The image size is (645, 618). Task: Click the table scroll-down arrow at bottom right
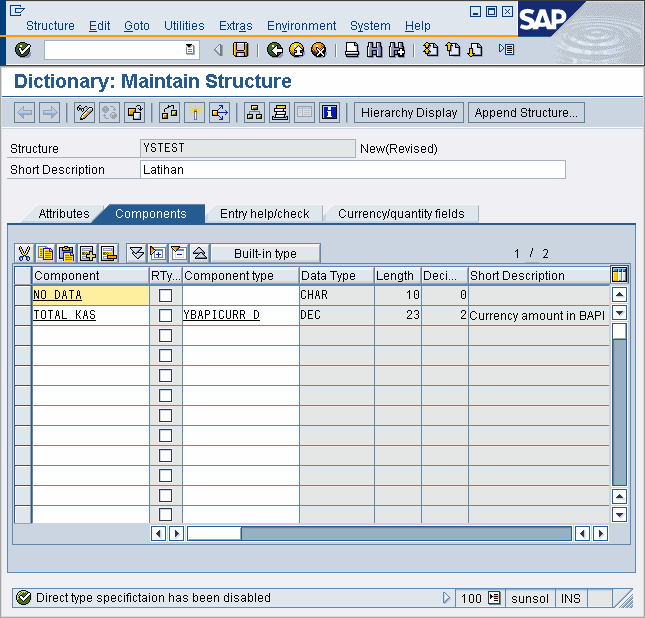coord(619,514)
